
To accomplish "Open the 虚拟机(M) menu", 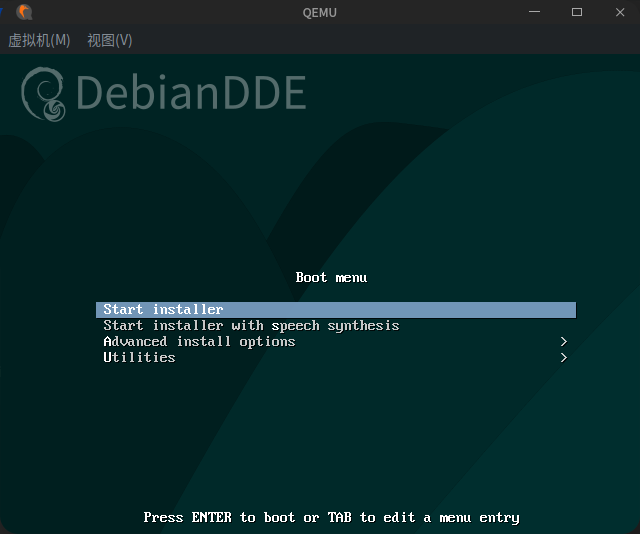I will click(39, 40).
